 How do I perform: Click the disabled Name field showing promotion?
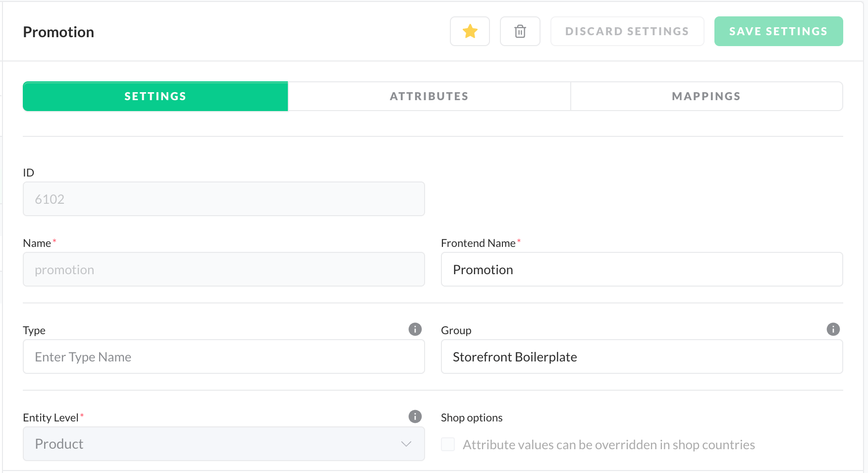click(x=224, y=269)
